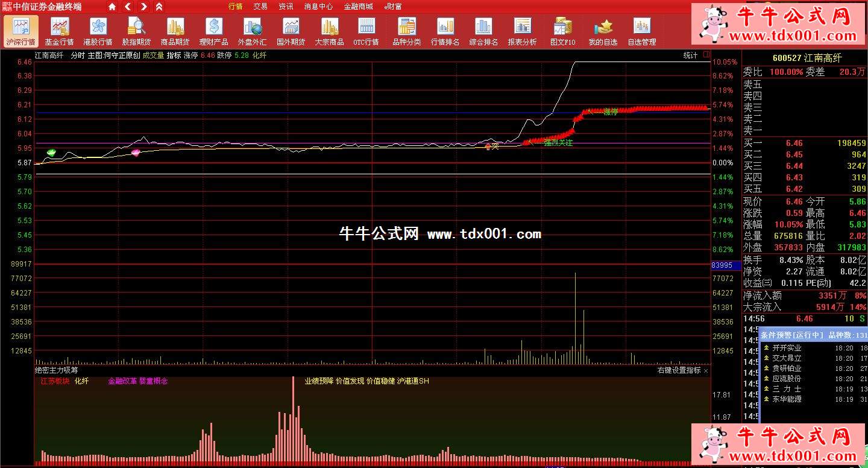Select the 婴童概念 tag

coord(153,381)
